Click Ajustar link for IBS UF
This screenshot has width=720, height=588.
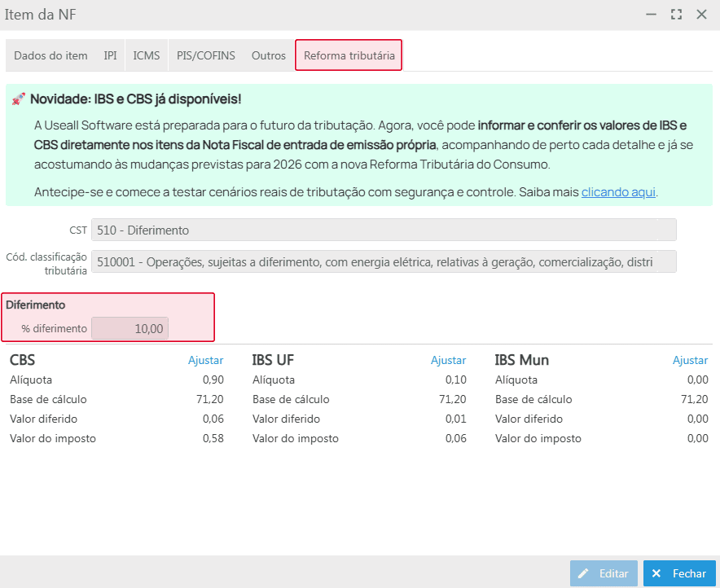point(448,360)
